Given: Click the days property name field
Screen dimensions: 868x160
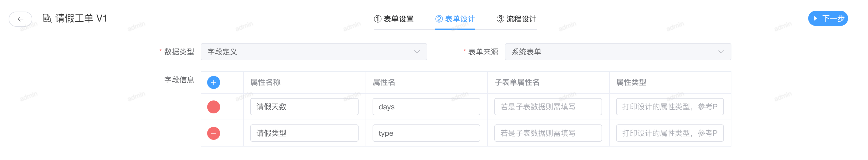Looking at the screenshot, I should (426, 107).
